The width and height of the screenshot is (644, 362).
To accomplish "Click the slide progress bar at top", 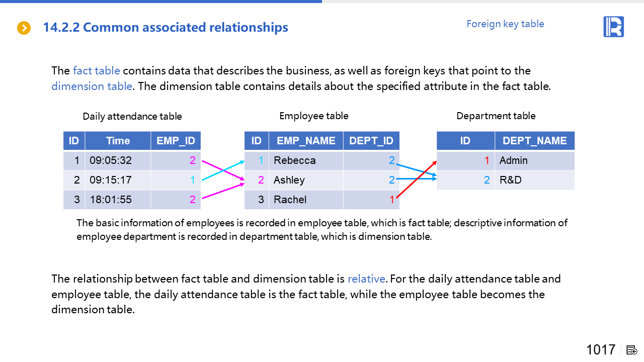I will point(161,2).
